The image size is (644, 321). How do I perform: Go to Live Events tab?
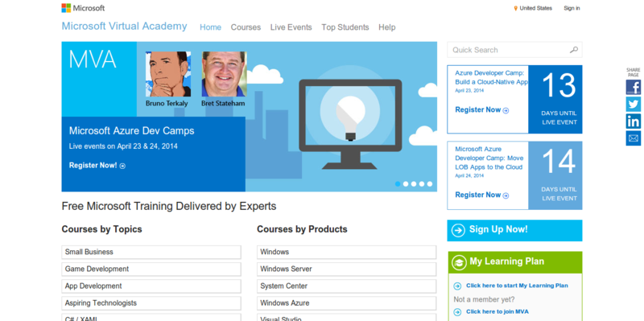point(291,27)
